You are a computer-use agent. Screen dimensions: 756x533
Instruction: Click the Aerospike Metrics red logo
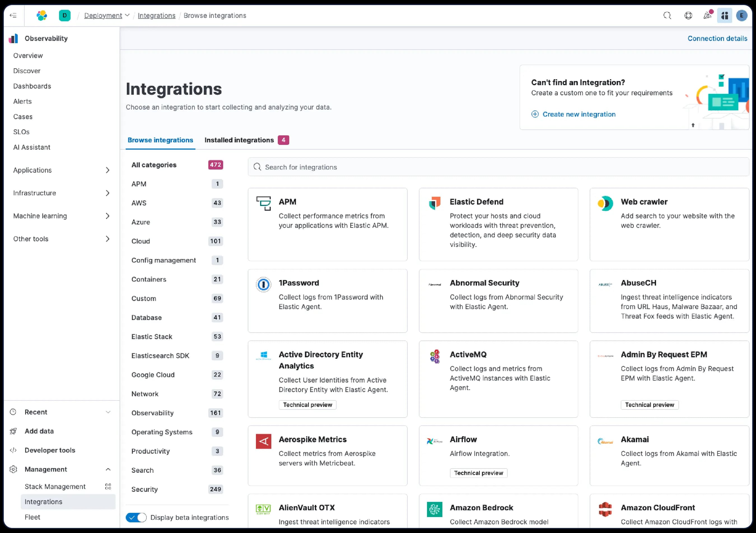coord(263,441)
